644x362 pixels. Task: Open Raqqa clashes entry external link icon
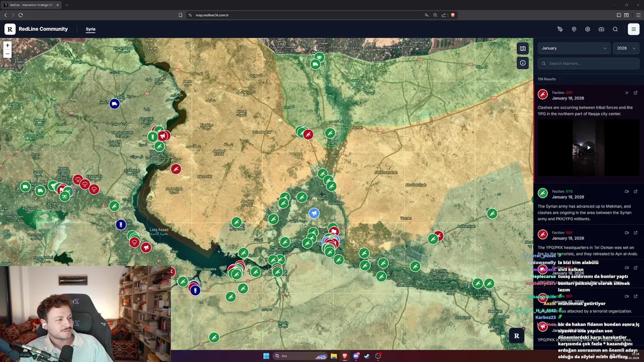click(x=635, y=93)
